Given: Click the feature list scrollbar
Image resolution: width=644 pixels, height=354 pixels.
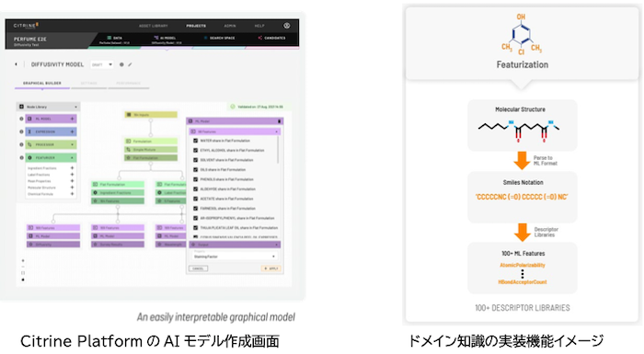Looking at the screenshot, I should [279, 150].
